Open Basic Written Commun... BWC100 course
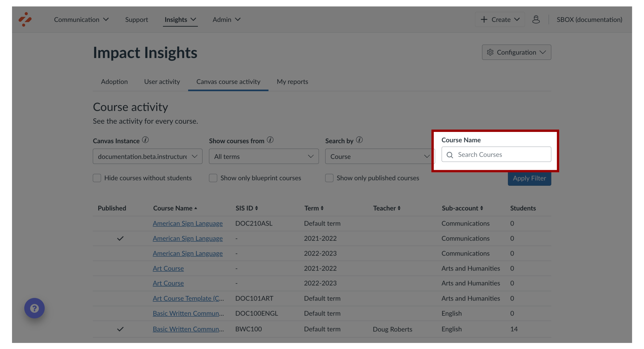 pos(188,329)
